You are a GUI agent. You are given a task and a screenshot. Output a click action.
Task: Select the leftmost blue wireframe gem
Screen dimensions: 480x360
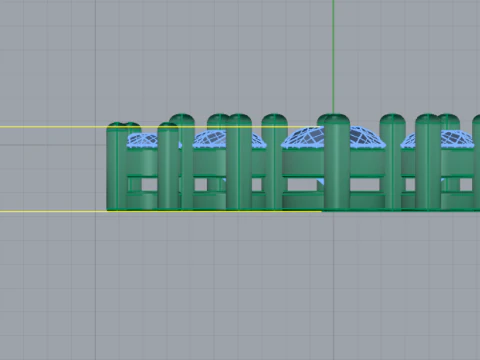click(x=142, y=141)
